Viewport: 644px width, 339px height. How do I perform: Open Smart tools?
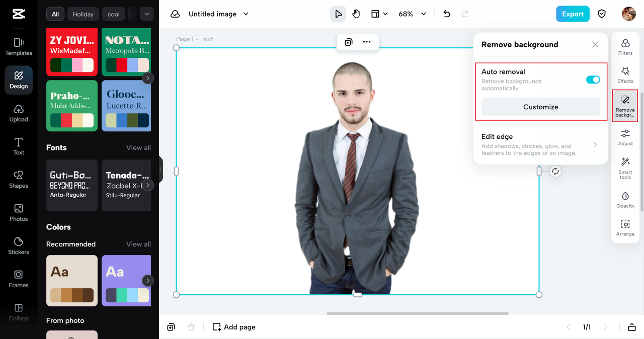tap(625, 168)
